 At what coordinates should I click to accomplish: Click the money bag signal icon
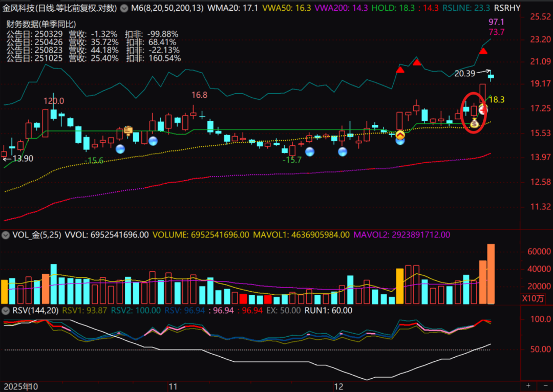(474, 123)
